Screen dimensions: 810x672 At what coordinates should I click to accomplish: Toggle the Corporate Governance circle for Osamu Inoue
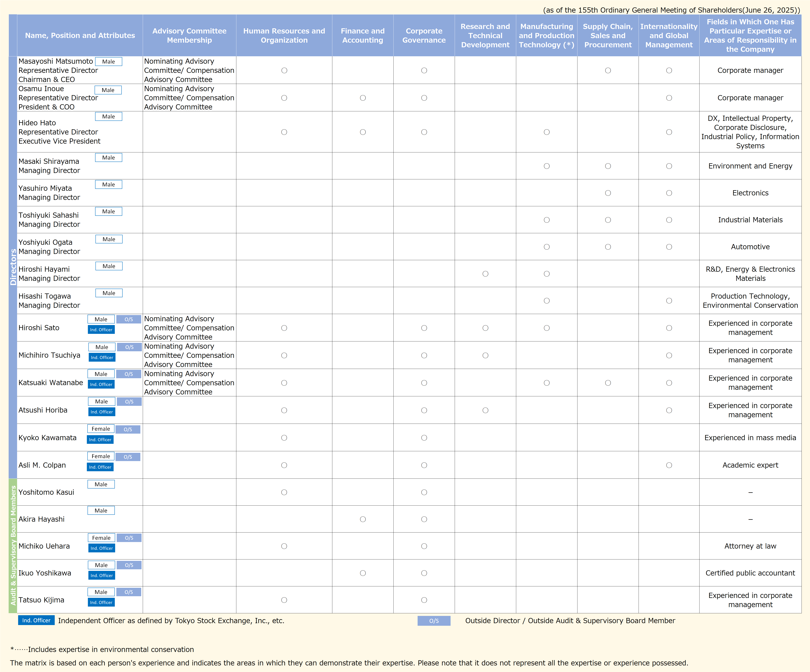pyautogui.click(x=424, y=98)
